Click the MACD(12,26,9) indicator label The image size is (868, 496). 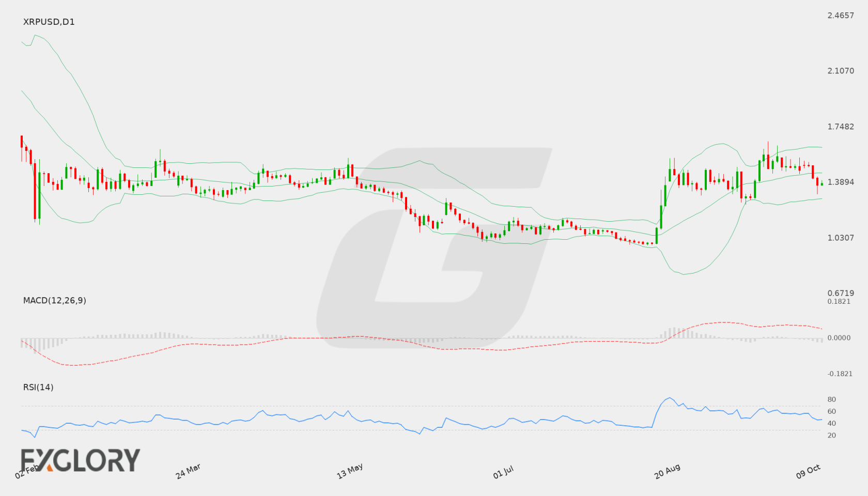click(54, 300)
